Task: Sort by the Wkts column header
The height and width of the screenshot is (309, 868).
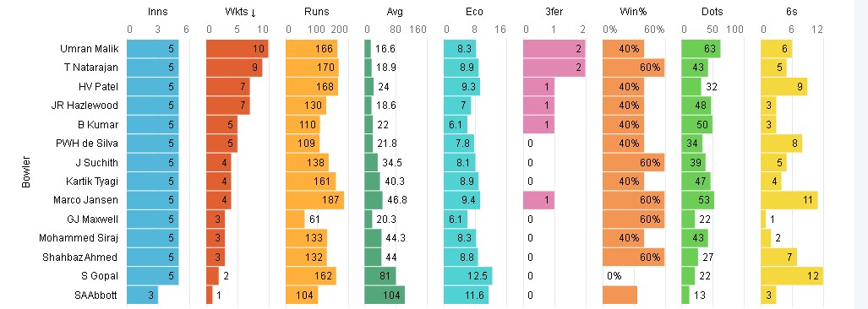Action: click(237, 12)
